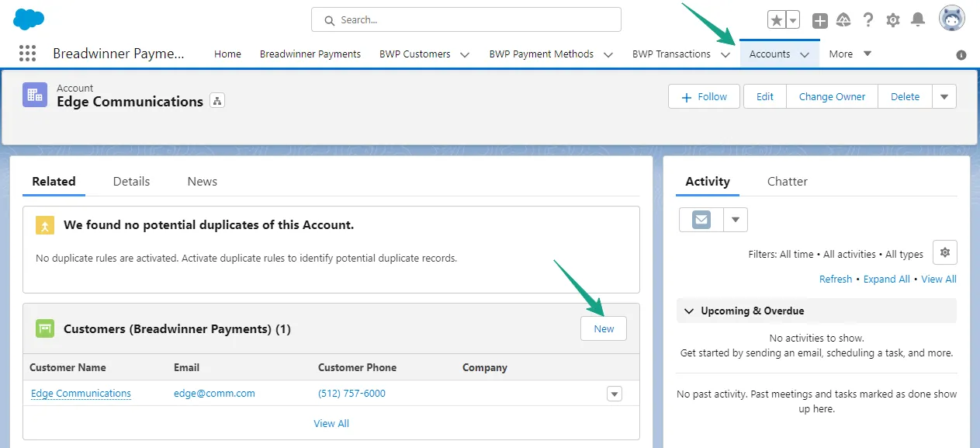This screenshot has width=980, height=448.
Task: Switch to the Related tab
Action: (54, 182)
